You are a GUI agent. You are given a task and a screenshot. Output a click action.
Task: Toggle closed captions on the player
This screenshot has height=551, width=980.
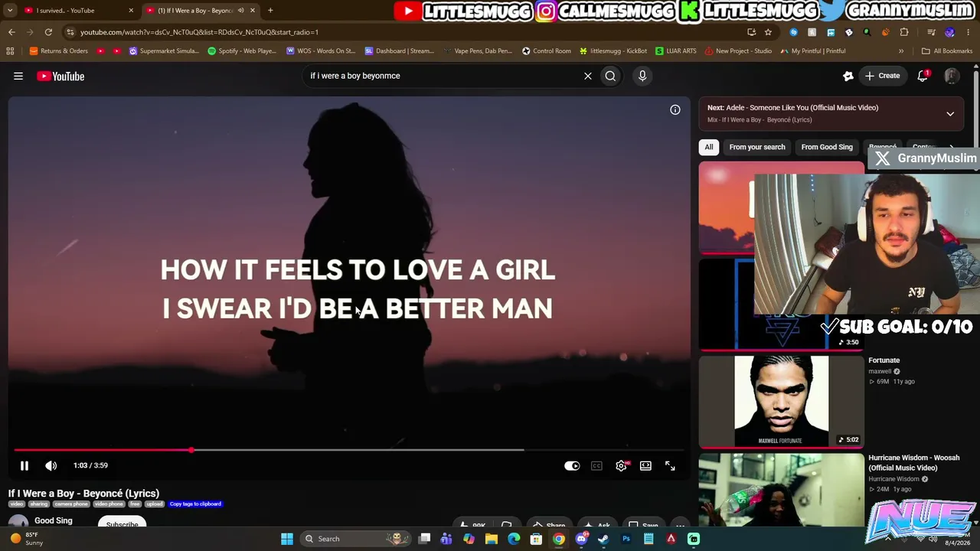pos(596,465)
